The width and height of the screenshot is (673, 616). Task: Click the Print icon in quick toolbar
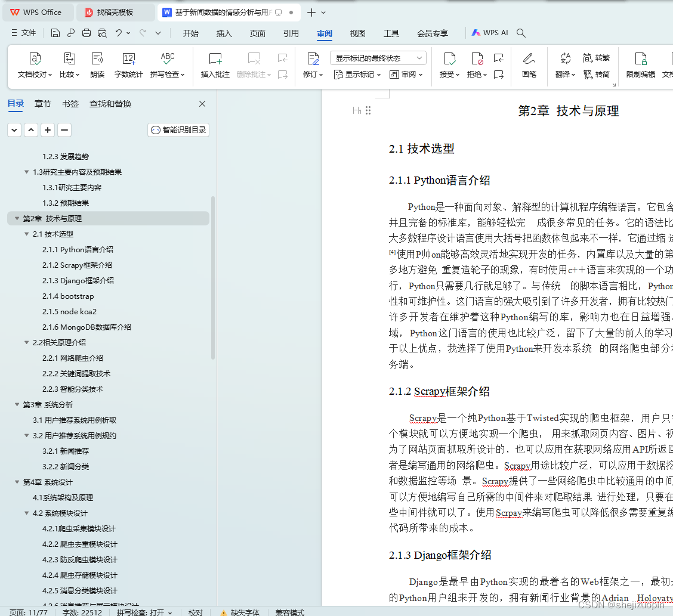[87, 33]
